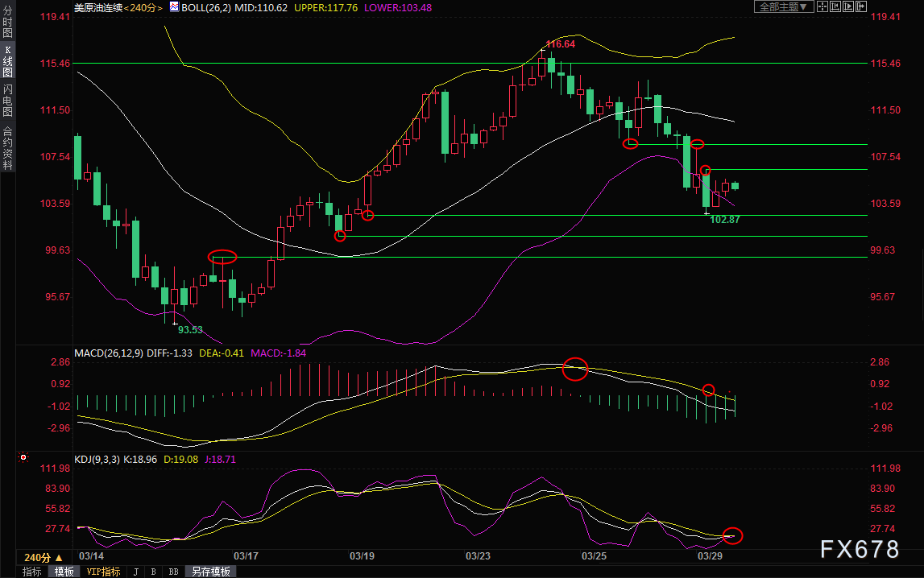
Task: Click the LOWER:103.48 value
Action: tap(398, 8)
